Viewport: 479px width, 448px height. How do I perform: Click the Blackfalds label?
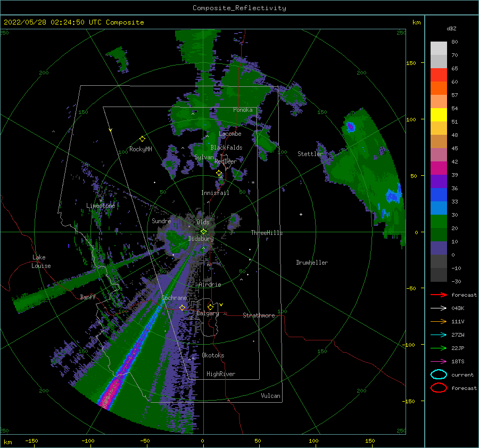226,148
